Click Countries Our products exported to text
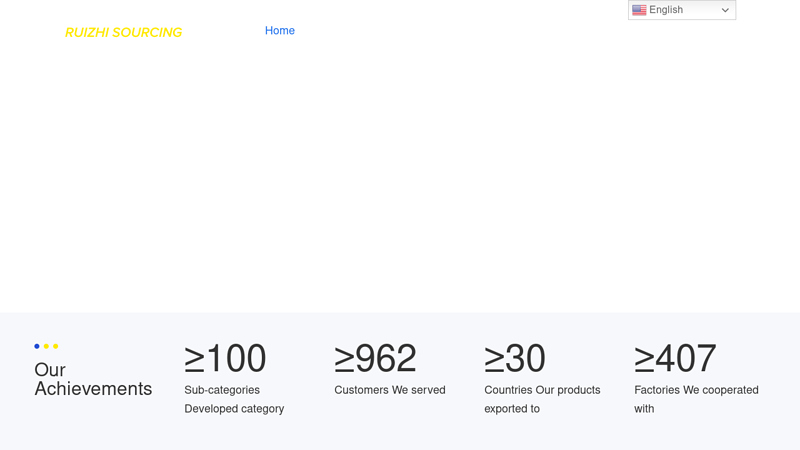Viewport: 800px width, 450px height. [x=542, y=399]
